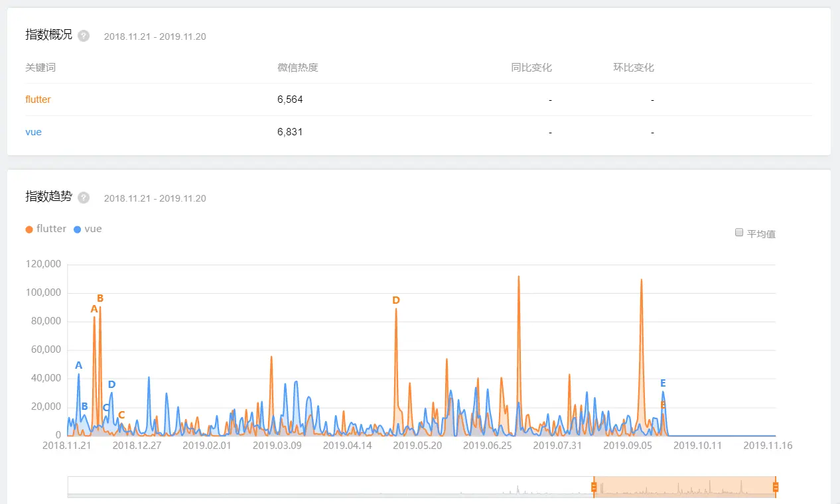Click the 微信热度 column header
Screen dimensions: 840x504
(298, 68)
